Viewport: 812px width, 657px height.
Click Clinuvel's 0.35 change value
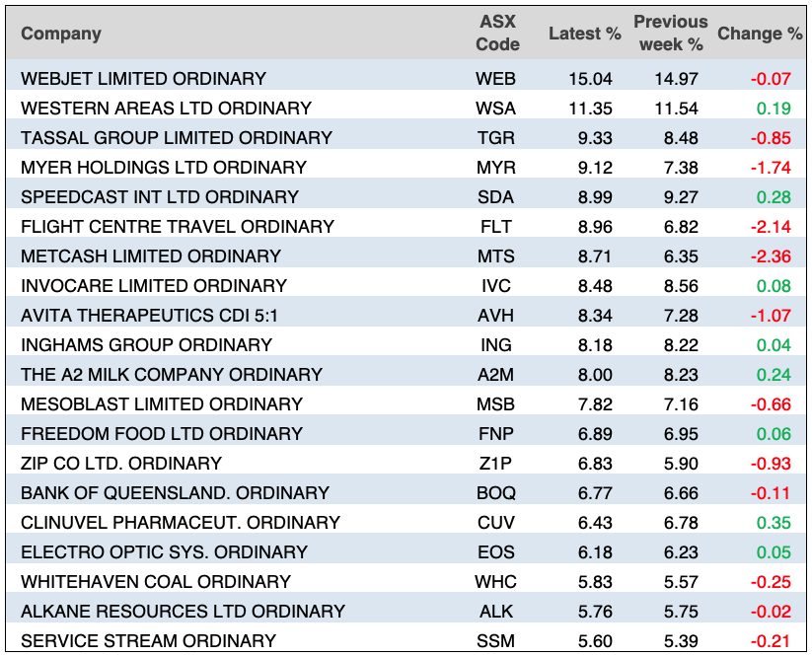[774, 522]
